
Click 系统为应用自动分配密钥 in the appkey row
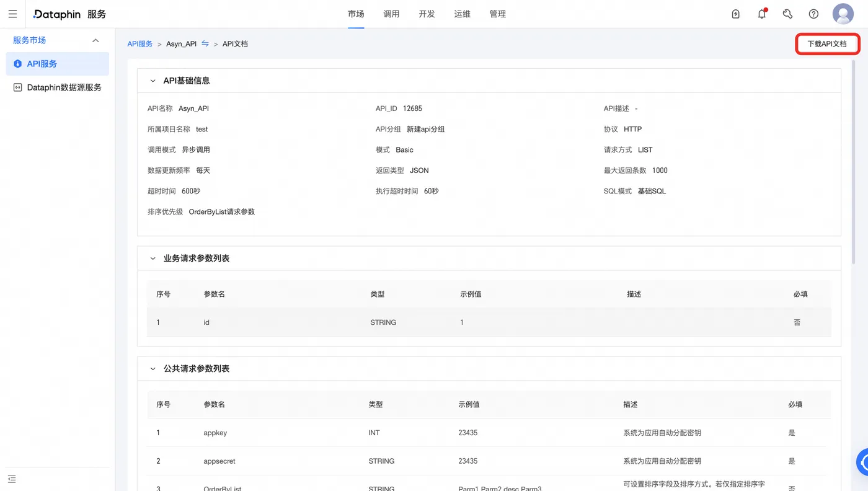click(x=662, y=433)
